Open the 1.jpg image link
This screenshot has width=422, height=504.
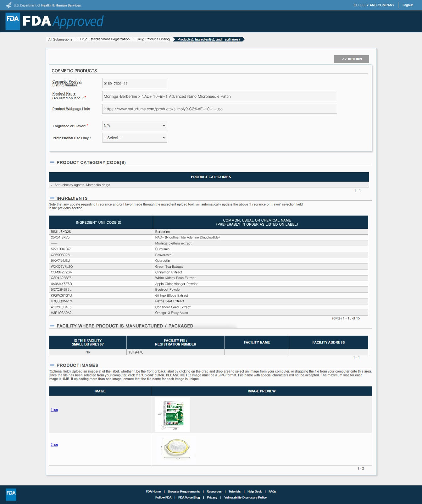[x=54, y=410]
